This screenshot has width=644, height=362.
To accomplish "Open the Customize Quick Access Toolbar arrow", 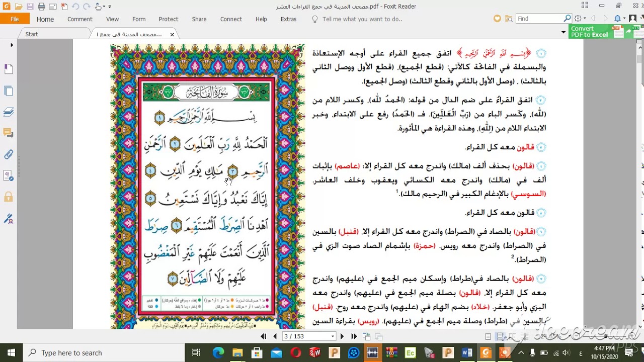I will click(x=110, y=7).
